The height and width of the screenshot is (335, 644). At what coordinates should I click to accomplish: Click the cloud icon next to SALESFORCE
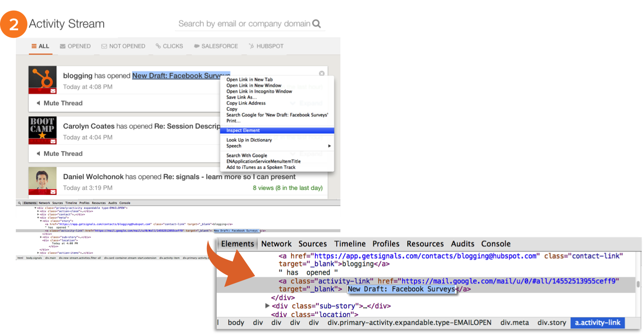coord(197,46)
